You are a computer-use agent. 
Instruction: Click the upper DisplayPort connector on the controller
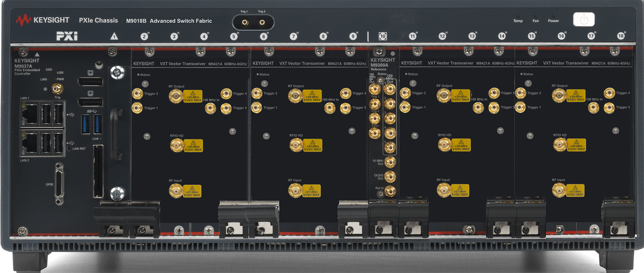click(x=90, y=82)
